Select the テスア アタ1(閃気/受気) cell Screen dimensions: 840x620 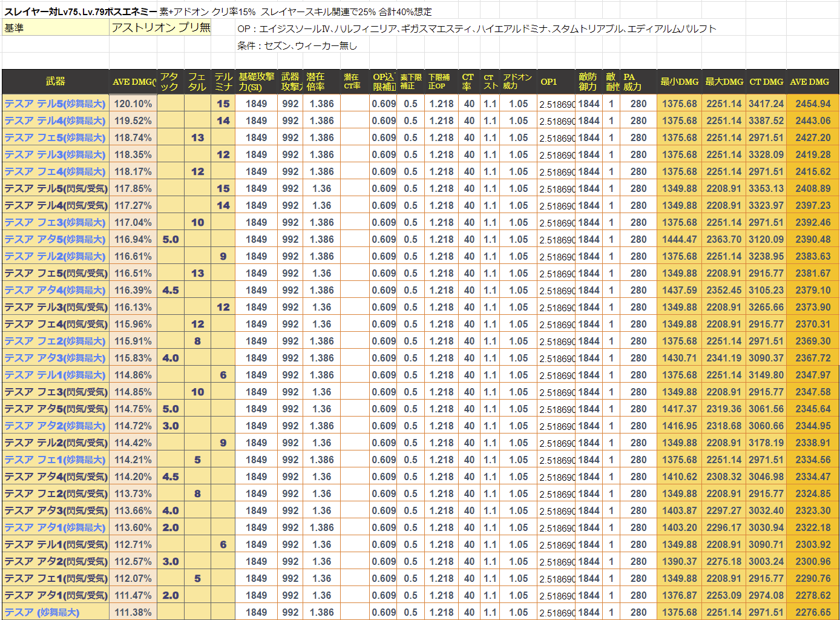[x=56, y=595]
